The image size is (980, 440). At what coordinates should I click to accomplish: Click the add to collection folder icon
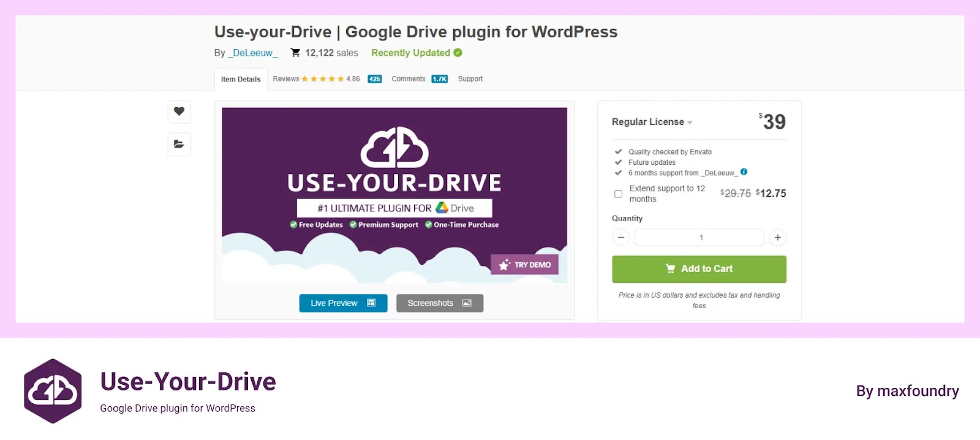tap(179, 145)
